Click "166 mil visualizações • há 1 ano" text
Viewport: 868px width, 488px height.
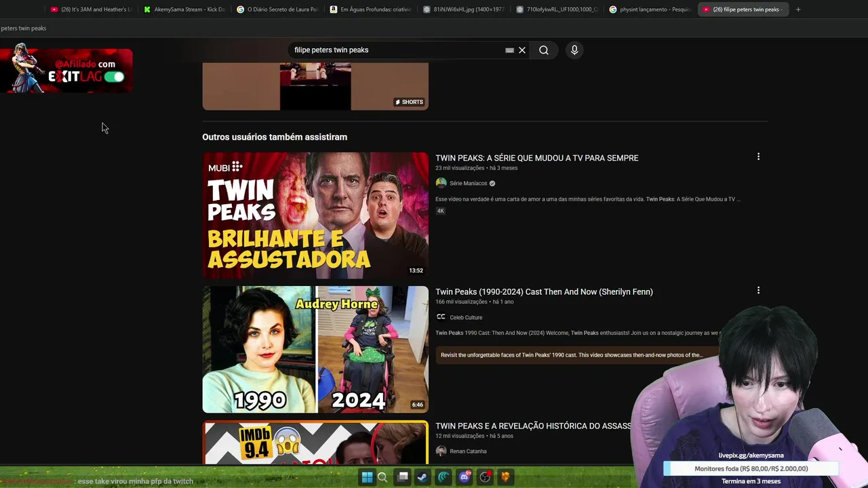point(474,302)
